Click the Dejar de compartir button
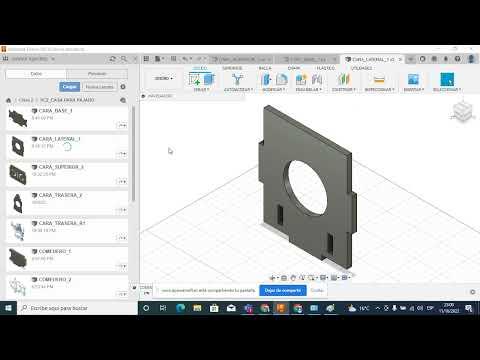Screen dimensions: 480x360 coord(283,290)
